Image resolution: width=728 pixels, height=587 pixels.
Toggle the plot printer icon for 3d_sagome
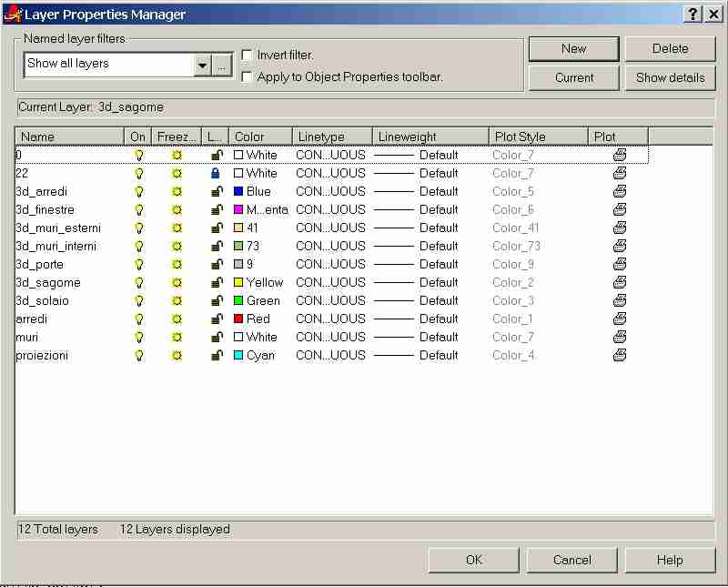620,283
